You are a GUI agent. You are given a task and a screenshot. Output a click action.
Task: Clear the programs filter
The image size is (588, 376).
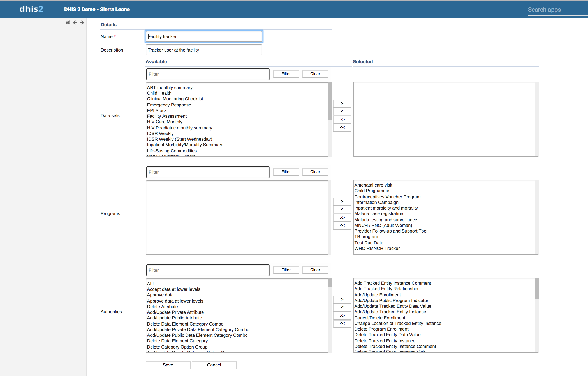(x=315, y=172)
